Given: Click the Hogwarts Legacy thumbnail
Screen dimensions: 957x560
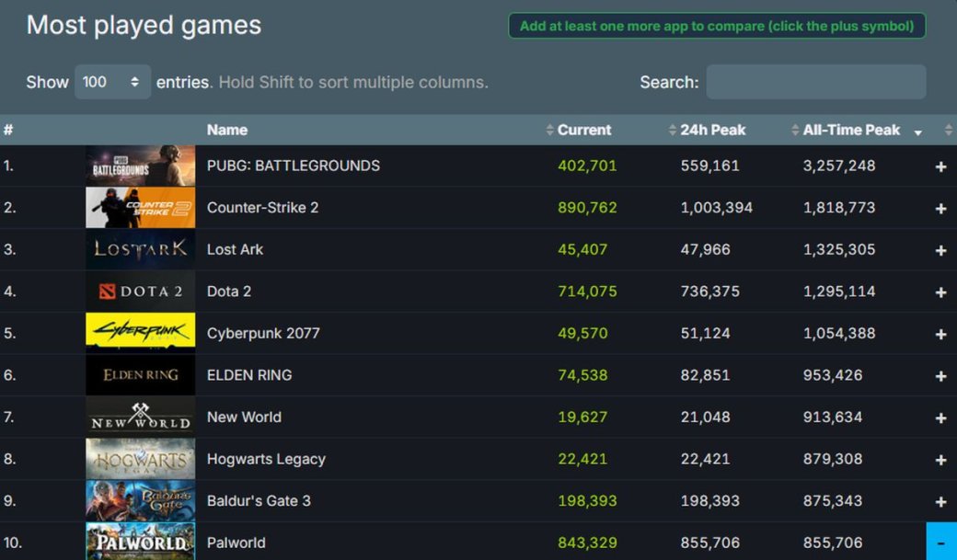Looking at the screenshot, I should click(141, 459).
